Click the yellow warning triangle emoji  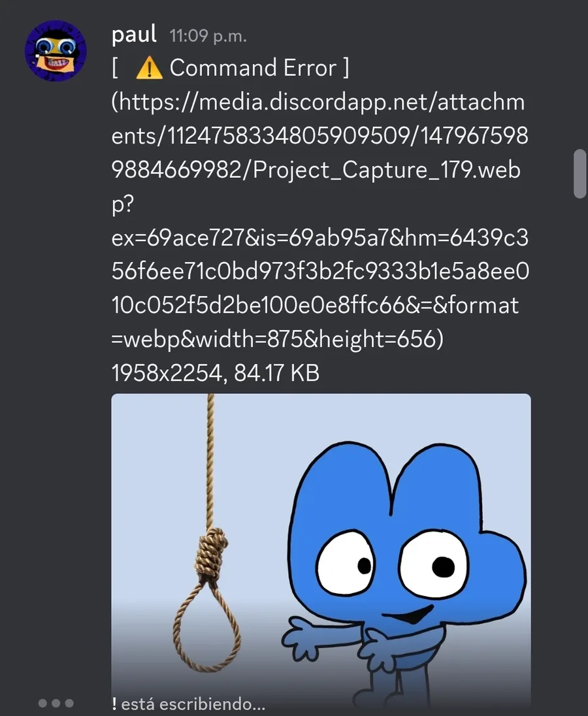pos(149,68)
